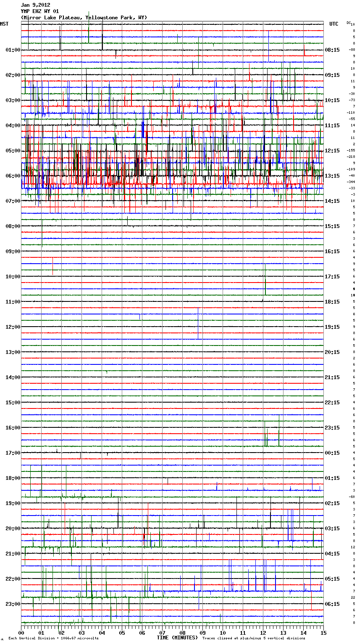Select the '12' minute tick on bottom axis
Viewport: 357px width, 644px height.
point(263,633)
